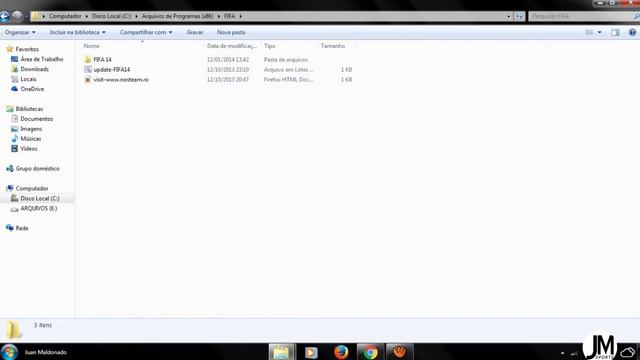
Task: Switch to Google Chrome in taskbar
Action: pyautogui.click(x=370, y=352)
